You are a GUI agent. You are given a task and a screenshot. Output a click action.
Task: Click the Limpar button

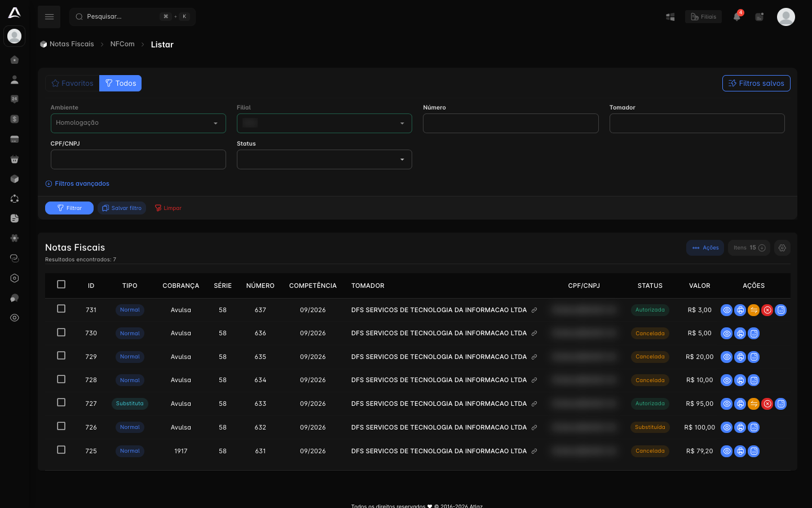tap(168, 208)
